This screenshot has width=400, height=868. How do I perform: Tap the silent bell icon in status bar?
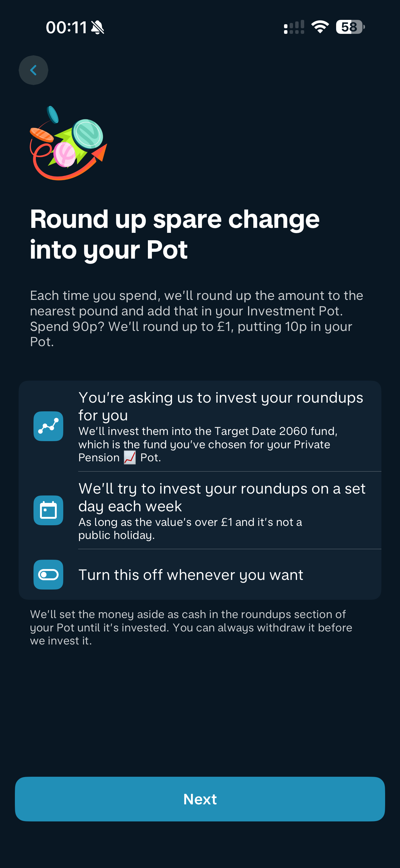[x=98, y=27]
